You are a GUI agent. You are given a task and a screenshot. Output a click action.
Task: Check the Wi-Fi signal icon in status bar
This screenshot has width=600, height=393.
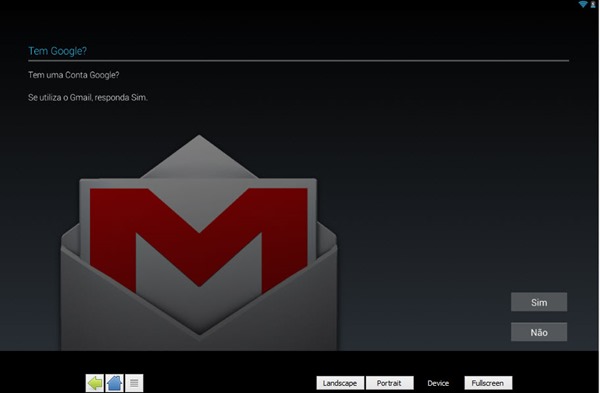(583, 4)
